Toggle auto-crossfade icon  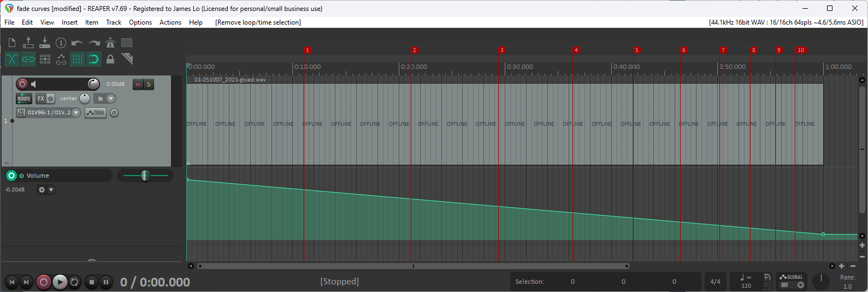(12, 59)
